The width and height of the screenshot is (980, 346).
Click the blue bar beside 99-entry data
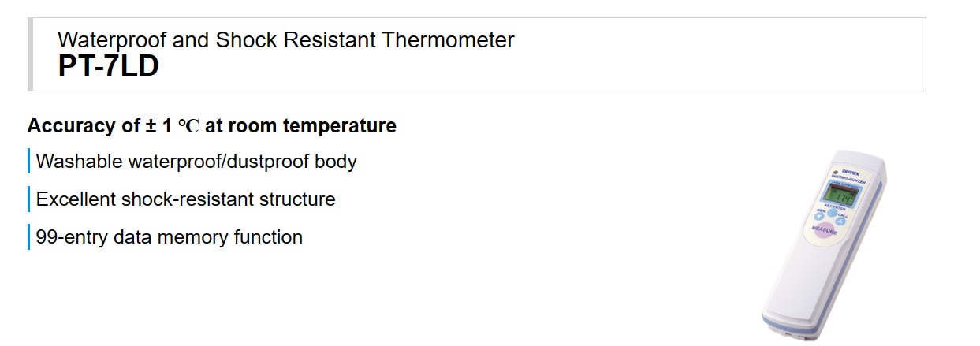point(28,237)
